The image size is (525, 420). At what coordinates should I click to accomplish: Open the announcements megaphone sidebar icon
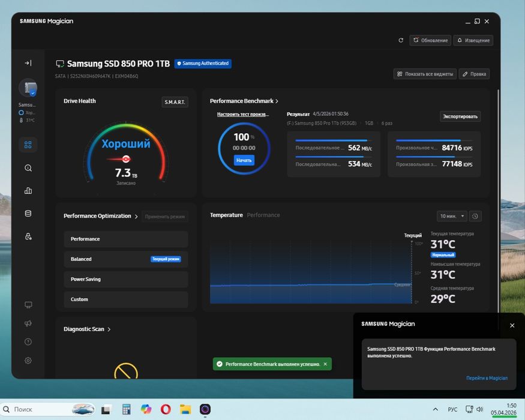point(28,323)
